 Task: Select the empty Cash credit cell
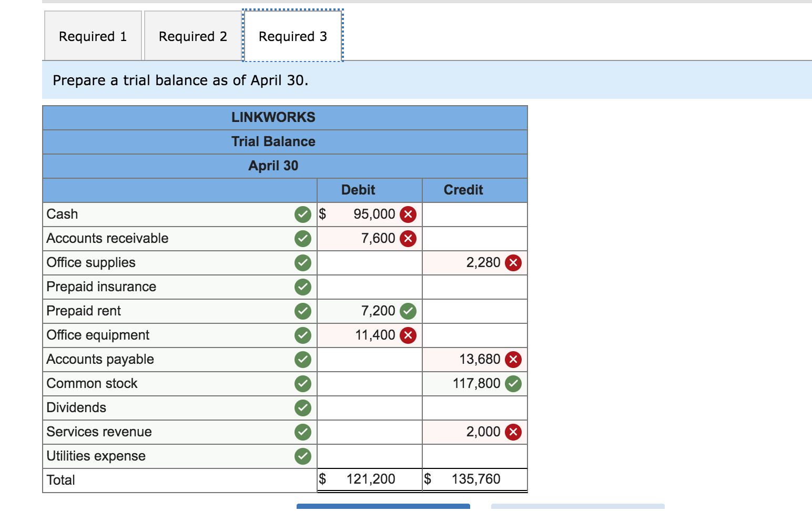pos(475,214)
